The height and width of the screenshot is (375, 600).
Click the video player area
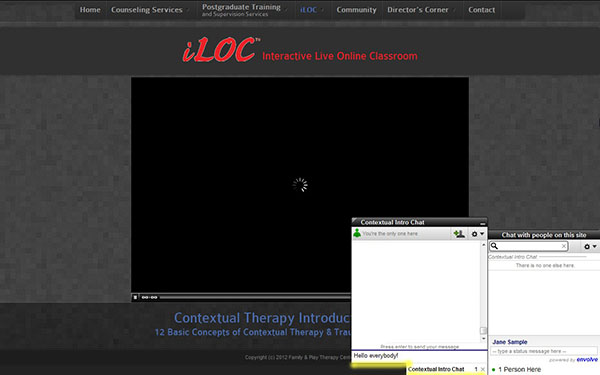pos(300,185)
